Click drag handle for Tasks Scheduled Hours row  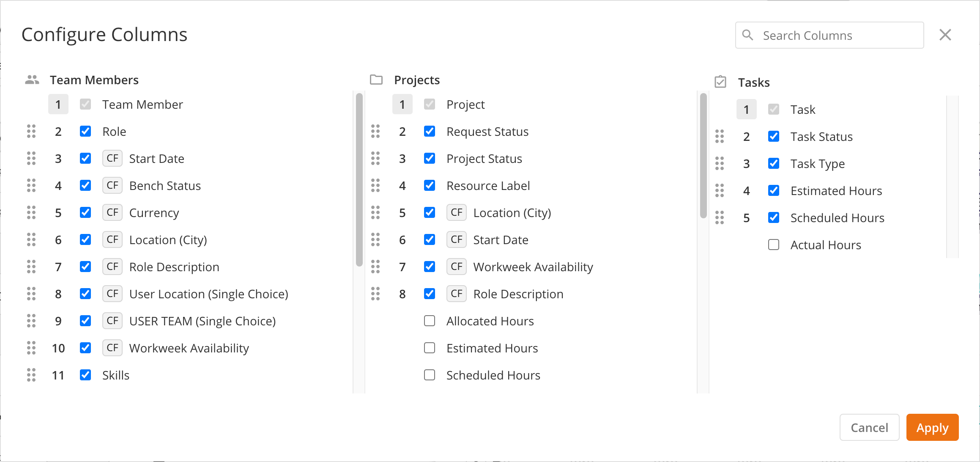click(720, 218)
